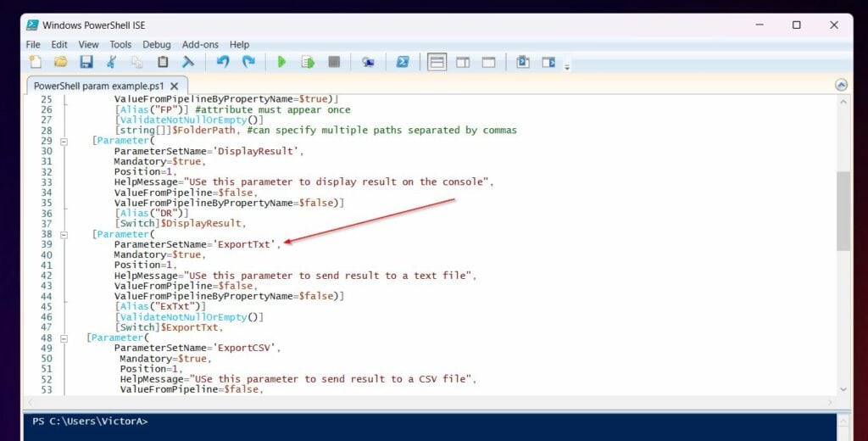The width and height of the screenshot is (868, 441).
Task: Click the text ParameterSetName='DisplayResult'
Action: tap(207, 151)
